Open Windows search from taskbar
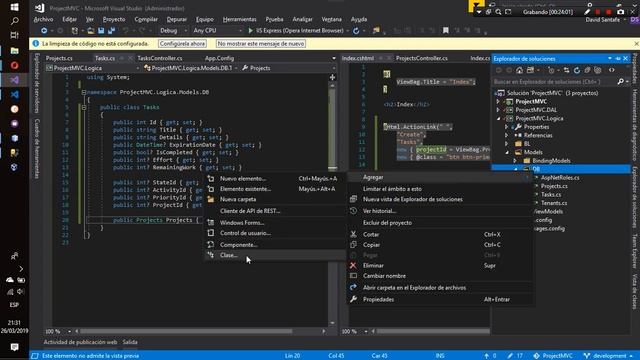The height and width of the screenshot is (360, 640). (x=14, y=21)
